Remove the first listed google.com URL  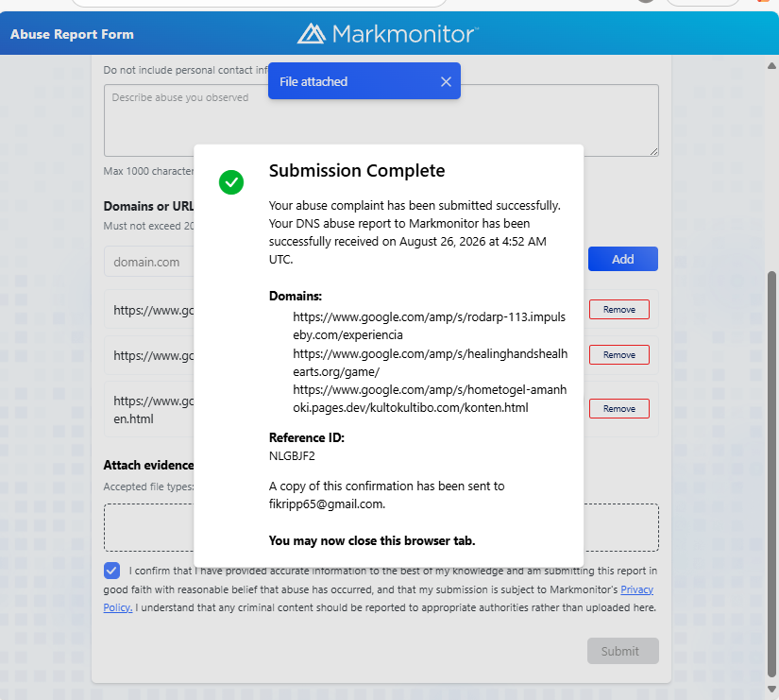click(x=619, y=309)
